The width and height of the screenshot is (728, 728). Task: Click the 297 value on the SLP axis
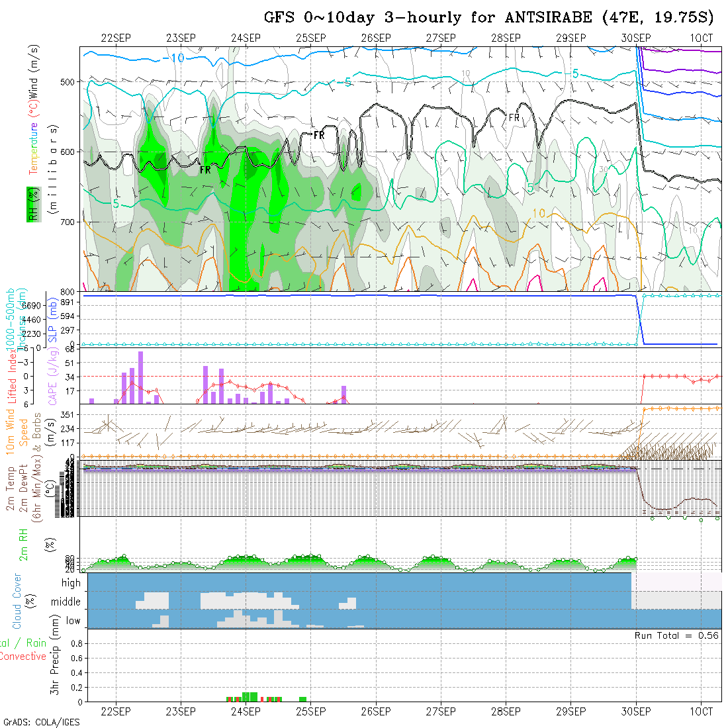[x=68, y=330]
